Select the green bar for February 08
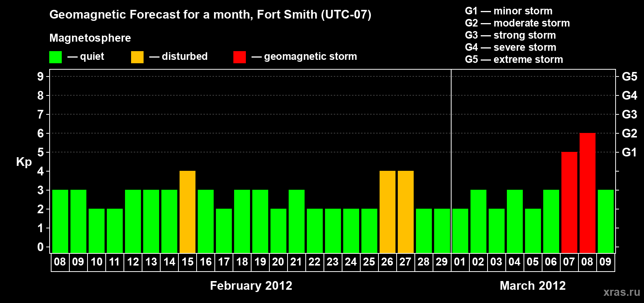Viewport: 644px width, 303px height. tap(60, 221)
